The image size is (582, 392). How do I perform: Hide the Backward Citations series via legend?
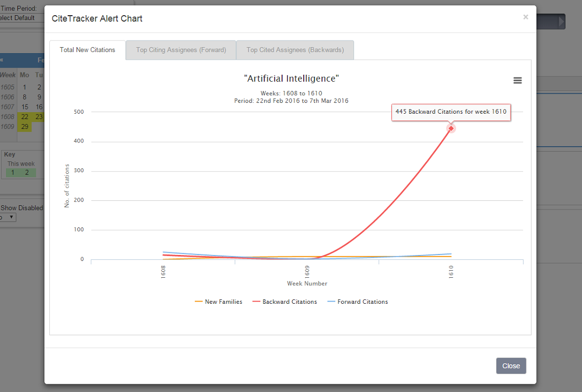point(285,302)
